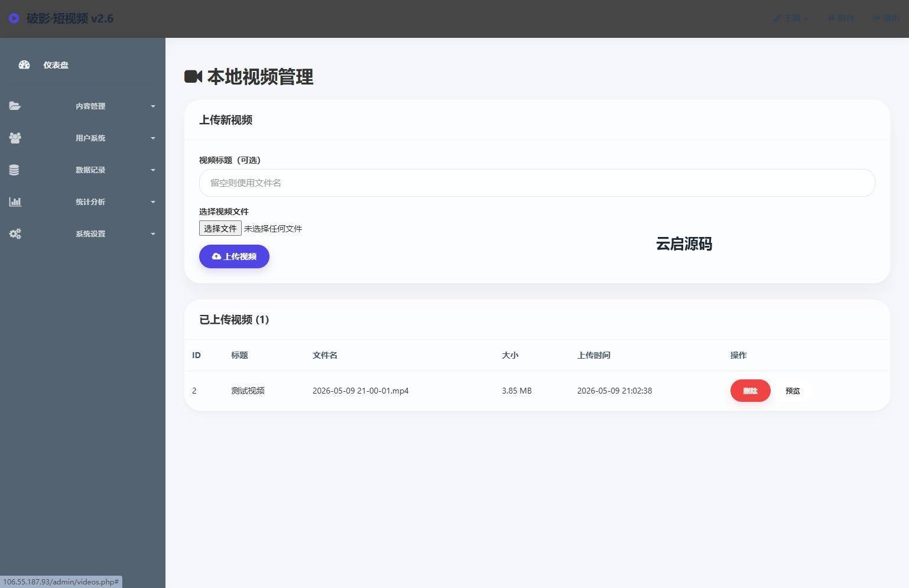Click the 上传新视频 card heading
The width and height of the screenshot is (909, 588).
[x=226, y=120]
